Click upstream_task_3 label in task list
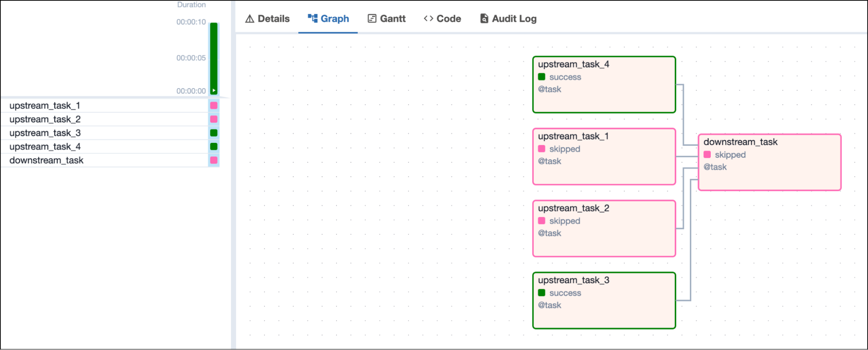 coord(45,133)
